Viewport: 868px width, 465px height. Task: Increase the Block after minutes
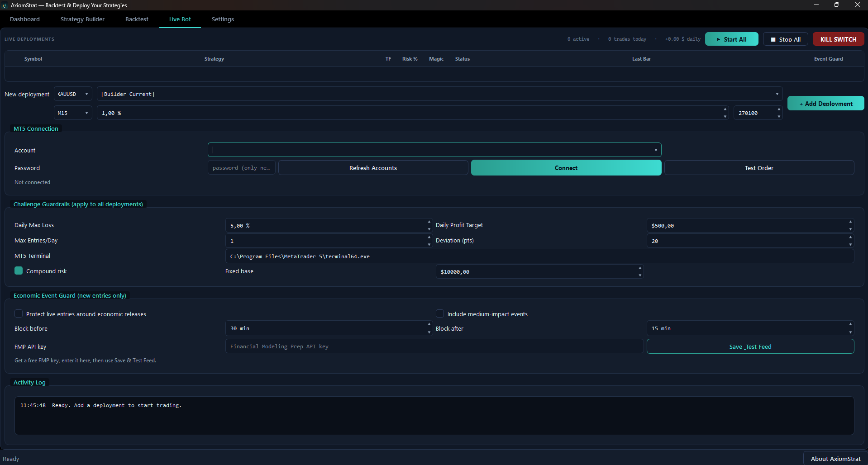(x=850, y=325)
